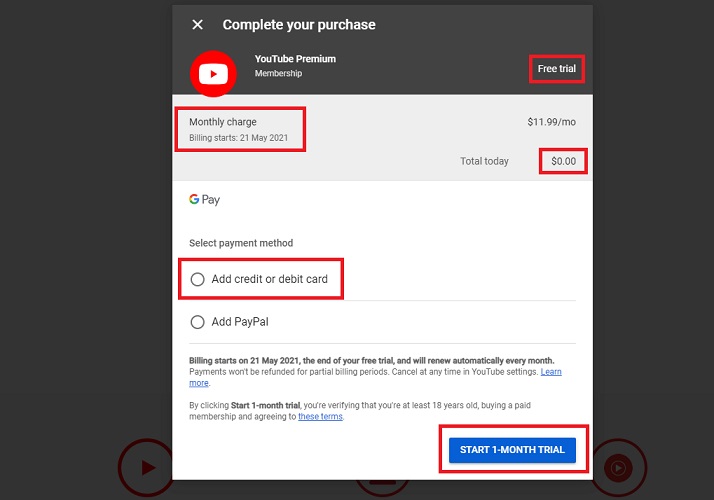
Task: Click the YouTube Premium red logo
Action: [213, 73]
